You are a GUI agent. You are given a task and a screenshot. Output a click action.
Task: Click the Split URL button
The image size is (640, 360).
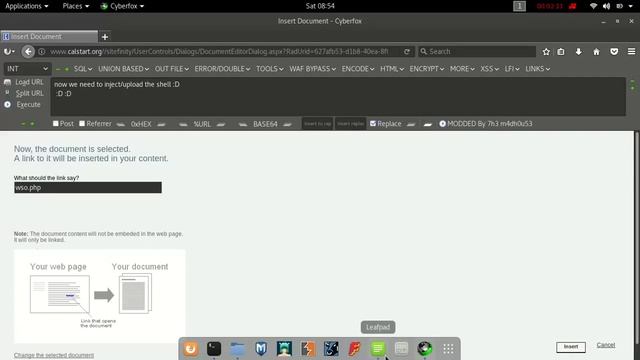click(x=29, y=93)
